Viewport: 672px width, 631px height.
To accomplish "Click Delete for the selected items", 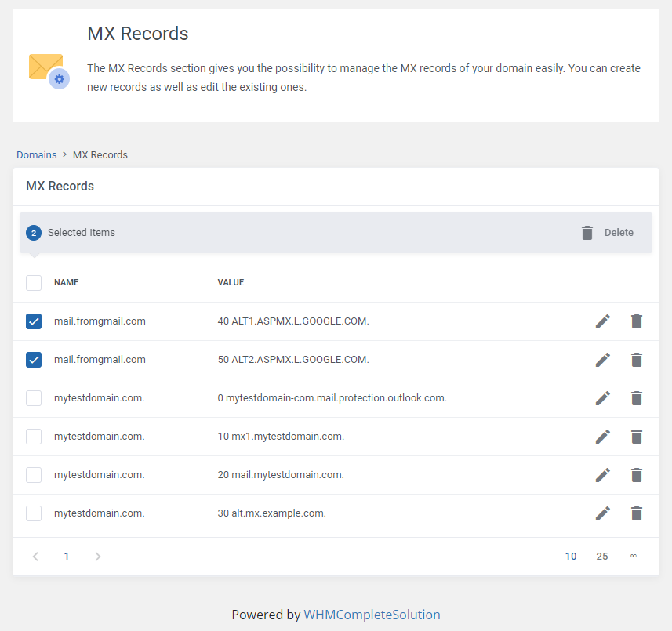I will click(x=619, y=233).
